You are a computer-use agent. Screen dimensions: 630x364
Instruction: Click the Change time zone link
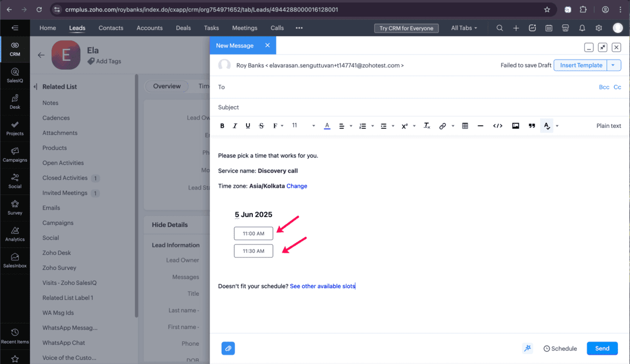(x=297, y=186)
